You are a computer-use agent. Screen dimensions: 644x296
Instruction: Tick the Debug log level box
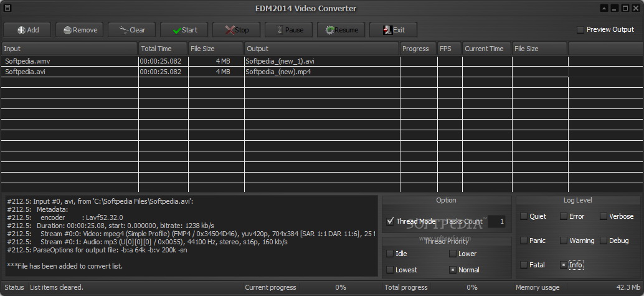click(x=604, y=241)
